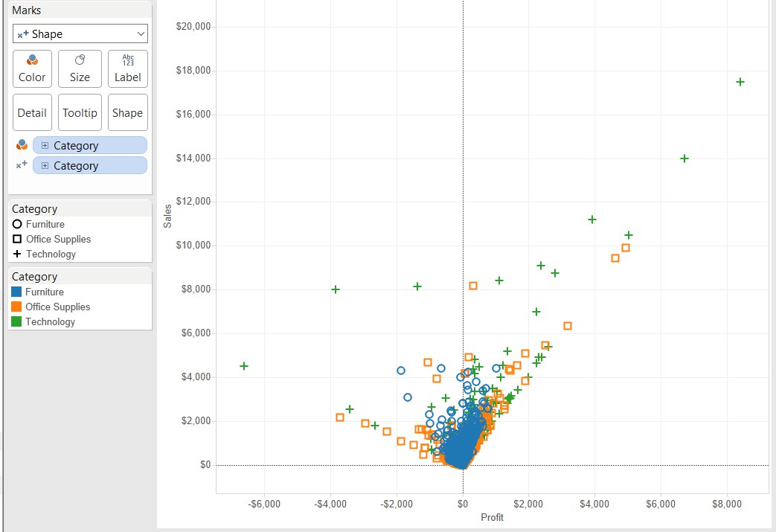Select the green Technology color swatch
The width and height of the screenshot is (776, 532).
point(16,321)
